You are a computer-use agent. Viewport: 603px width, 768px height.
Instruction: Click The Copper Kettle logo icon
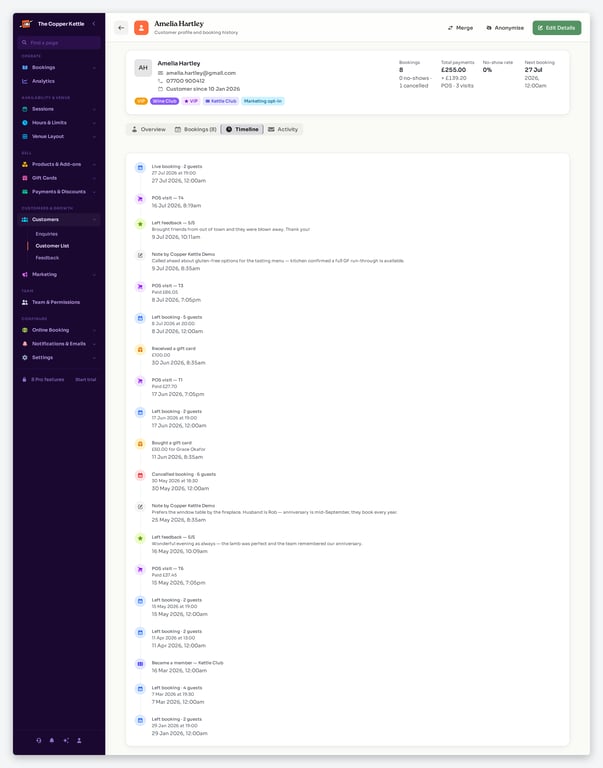(x=26, y=24)
